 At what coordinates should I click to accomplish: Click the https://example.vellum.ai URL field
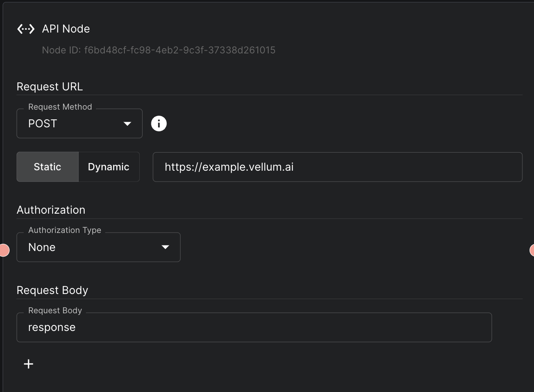pyautogui.click(x=338, y=167)
